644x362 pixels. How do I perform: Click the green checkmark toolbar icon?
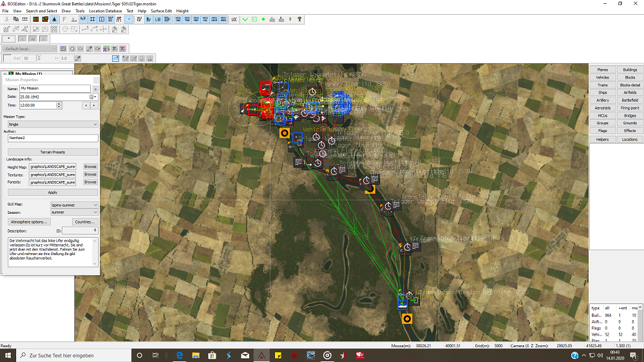point(245,19)
